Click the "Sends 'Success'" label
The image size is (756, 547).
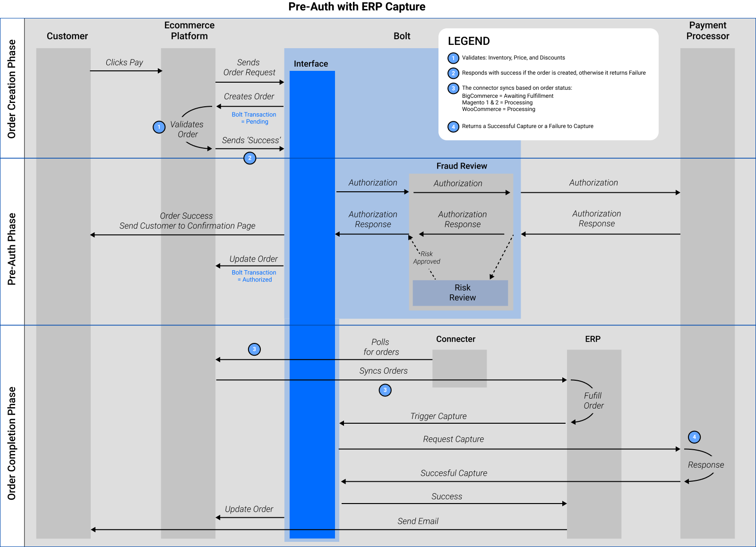tap(251, 140)
